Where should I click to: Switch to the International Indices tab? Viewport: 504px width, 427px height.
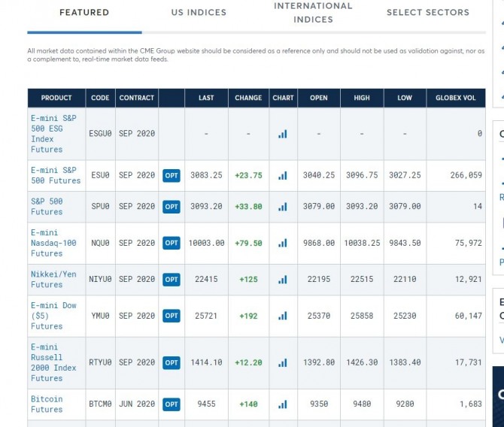(x=313, y=13)
